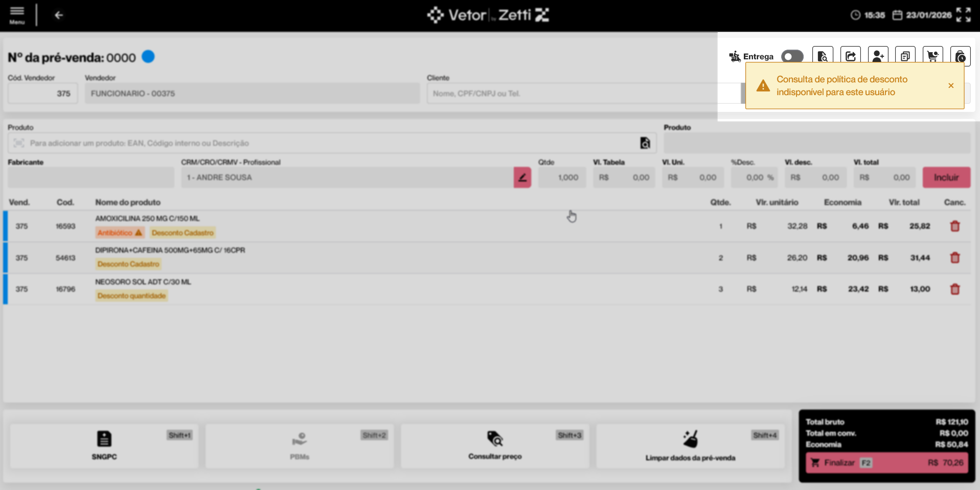
Task: Click the calendar date 23/01/2026
Action: point(922,15)
